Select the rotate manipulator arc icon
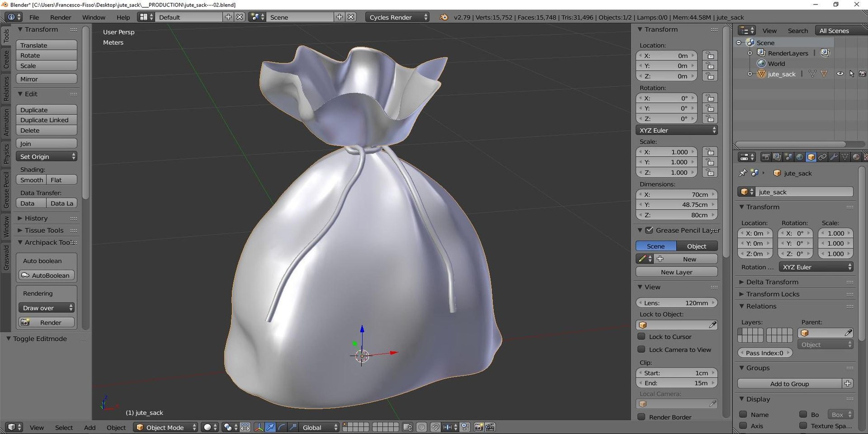Image resolution: width=868 pixels, height=434 pixels. point(282,427)
